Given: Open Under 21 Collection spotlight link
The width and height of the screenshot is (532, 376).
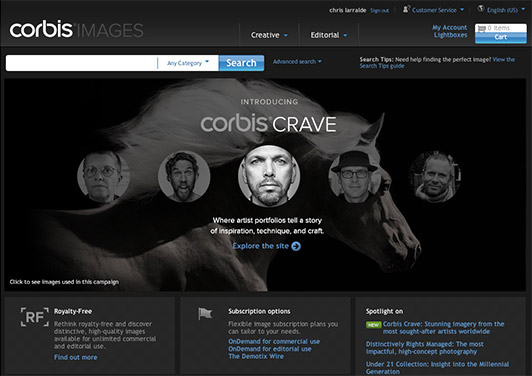Looking at the screenshot, I should (x=437, y=368).
